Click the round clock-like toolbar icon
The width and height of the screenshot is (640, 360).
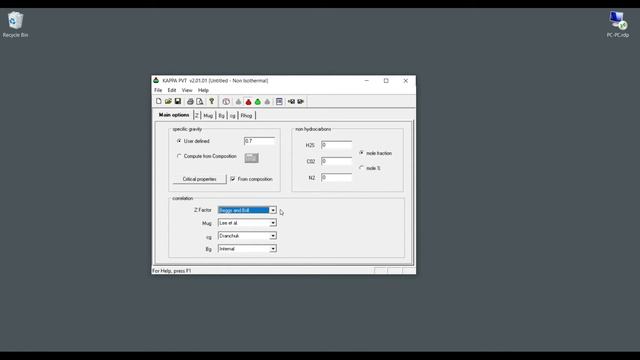[226, 101]
